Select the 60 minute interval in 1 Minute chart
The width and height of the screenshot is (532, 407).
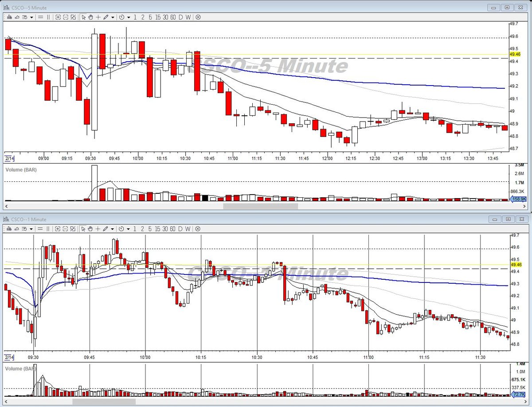pos(173,229)
